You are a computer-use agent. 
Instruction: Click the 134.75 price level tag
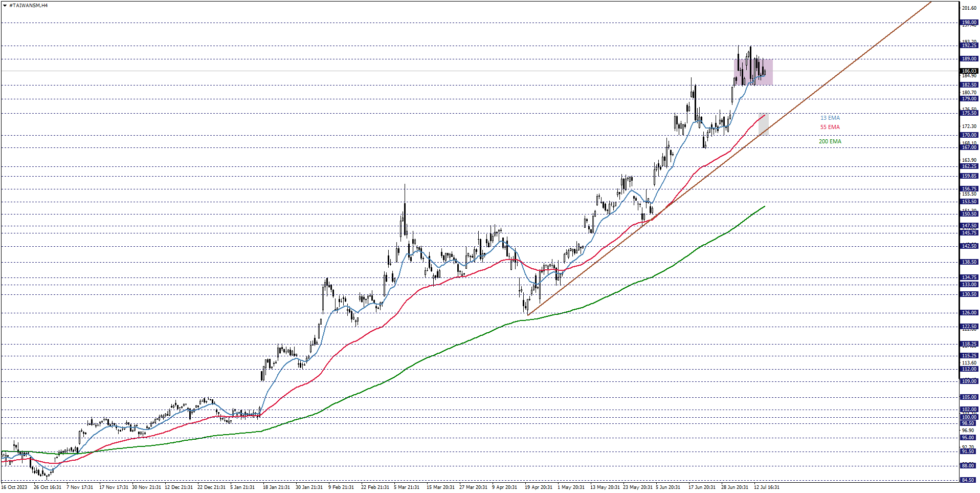(969, 277)
